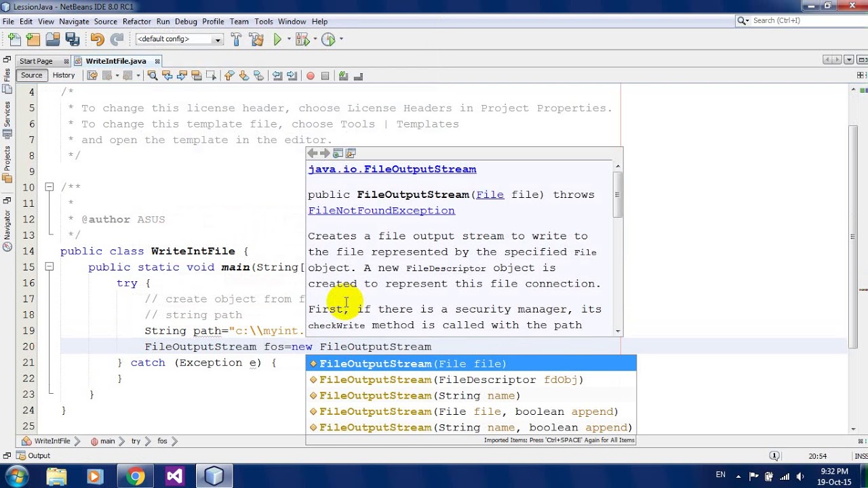
Task: Open the Navigate menu
Action: click(x=74, y=22)
